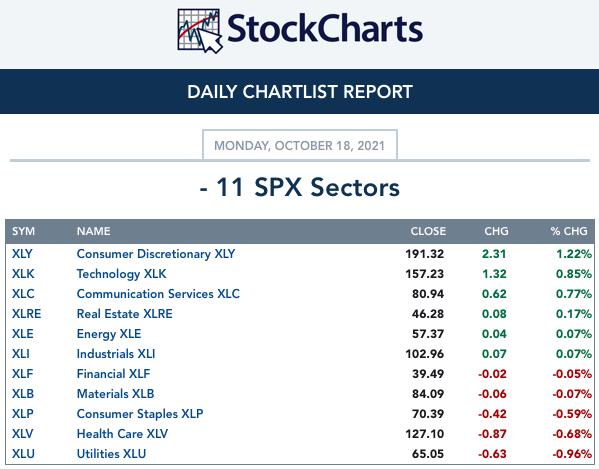Select Real Estate XLRE name link
Screen dimensions: 599x469
pos(125,314)
